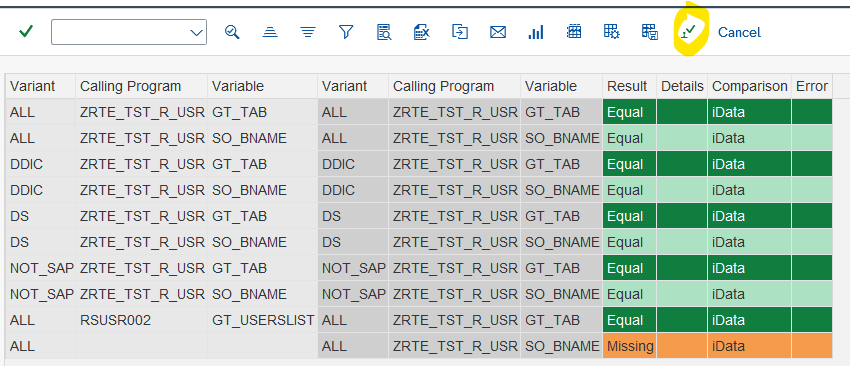Select the Comparison column header

pos(749,86)
